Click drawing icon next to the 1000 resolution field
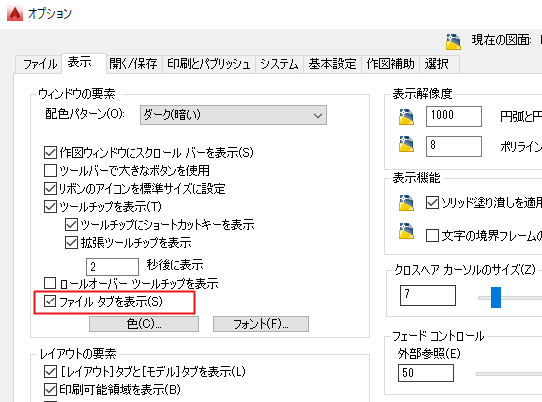Image resolution: width=542 pixels, height=402 pixels. pos(406,116)
